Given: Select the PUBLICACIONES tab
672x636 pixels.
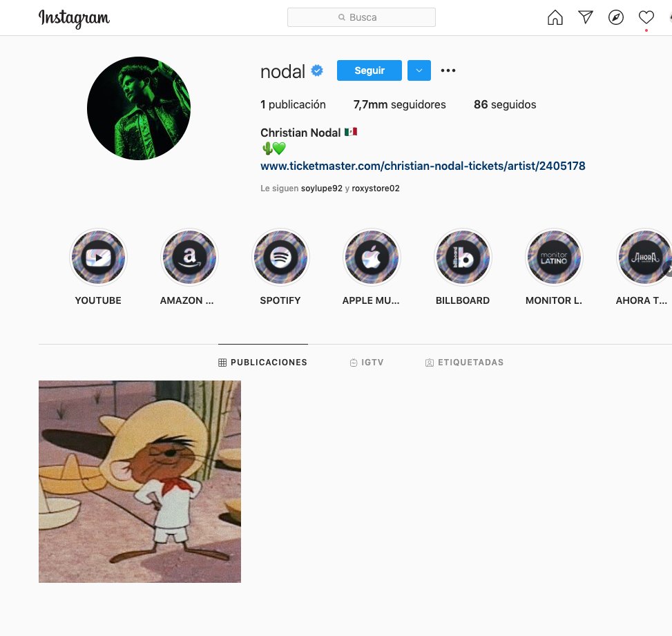Looking at the screenshot, I should 262,362.
